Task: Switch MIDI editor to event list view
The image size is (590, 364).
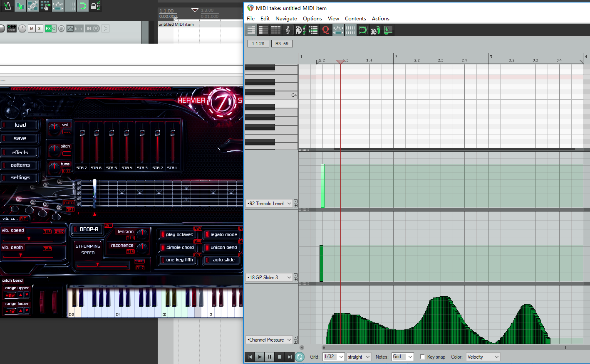Action: [x=276, y=30]
